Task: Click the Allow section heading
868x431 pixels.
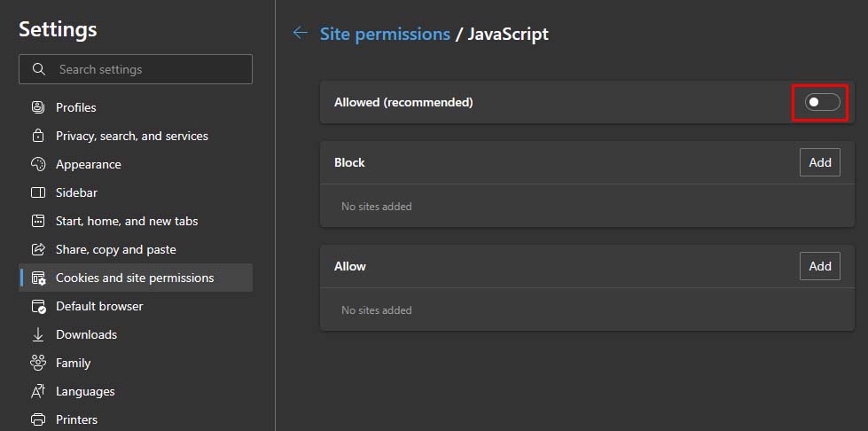Action: (x=350, y=266)
